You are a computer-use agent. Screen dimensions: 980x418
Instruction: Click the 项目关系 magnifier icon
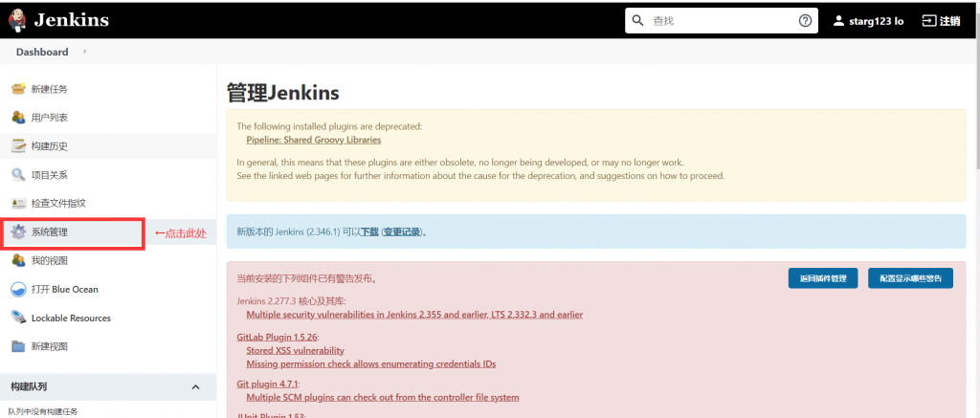19,174
